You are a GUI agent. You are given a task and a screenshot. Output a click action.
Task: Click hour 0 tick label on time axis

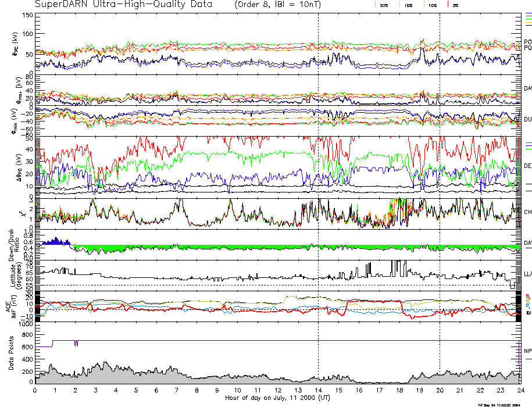click(35, 391)
